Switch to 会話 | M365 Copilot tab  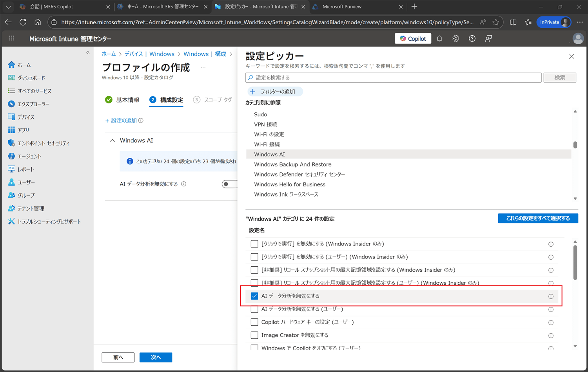click(x=65, y=7)
